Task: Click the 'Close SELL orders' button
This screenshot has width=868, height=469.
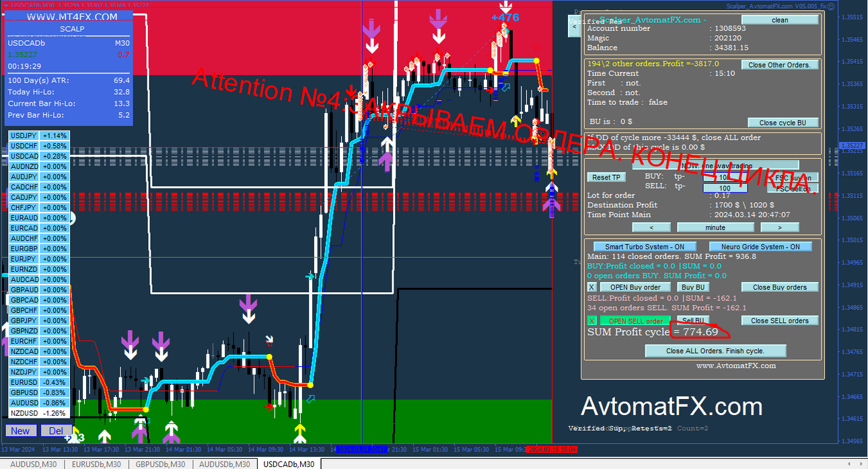Action: [780, 321]
